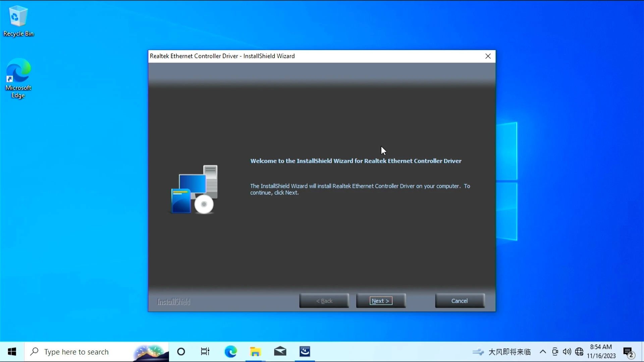Screen dimensions: 644x362
Task: Click the Next button to continue
Action: click(380, 301)
